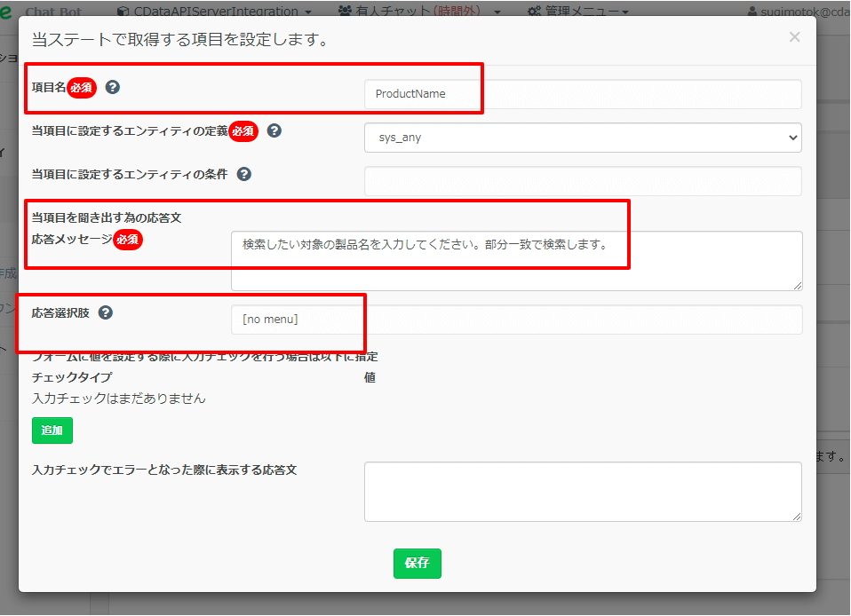851x616 pixels.
Task: Open 有人チャット menu in background
Action: tap(419, 11)
